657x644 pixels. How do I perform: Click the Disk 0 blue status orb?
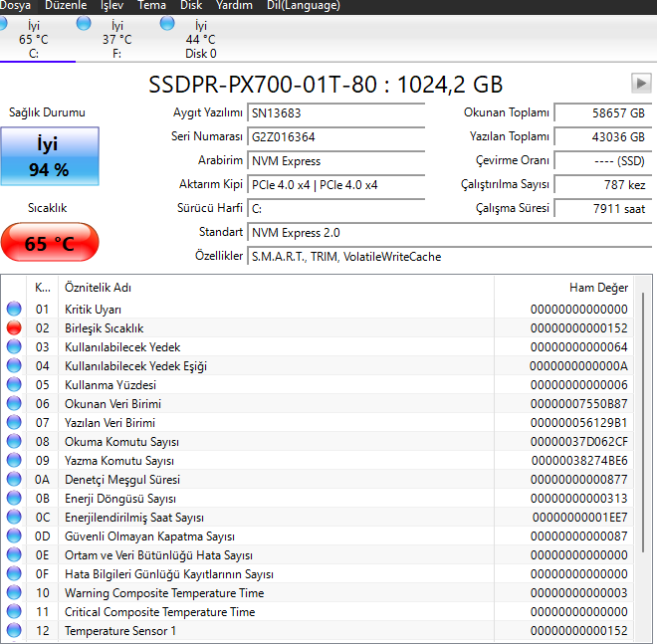click(167, 24)
